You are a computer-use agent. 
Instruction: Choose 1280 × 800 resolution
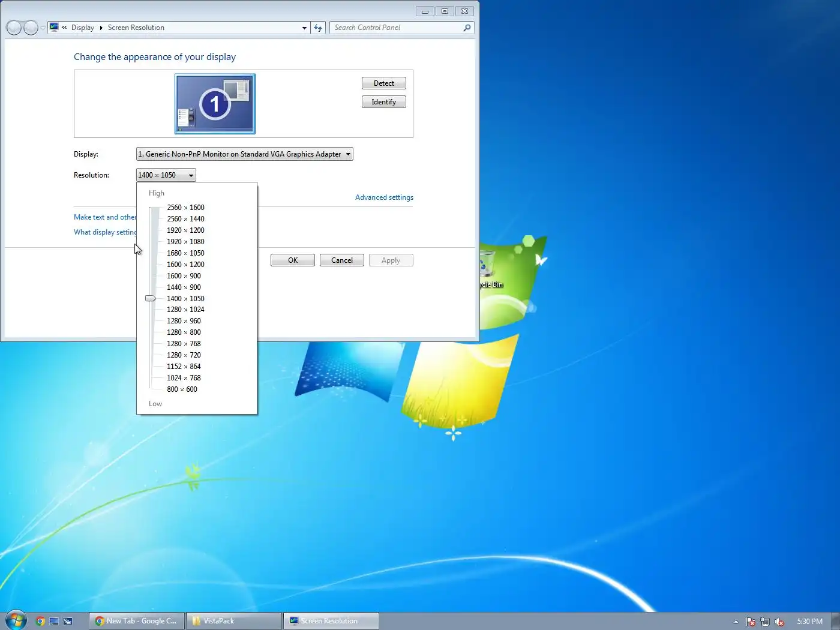coord(184,332)
